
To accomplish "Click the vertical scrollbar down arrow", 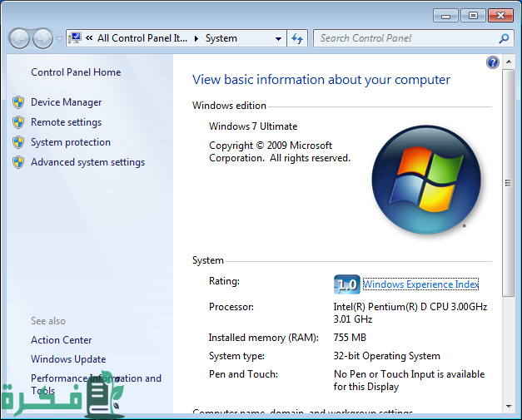I will click(x=509, y=408).
